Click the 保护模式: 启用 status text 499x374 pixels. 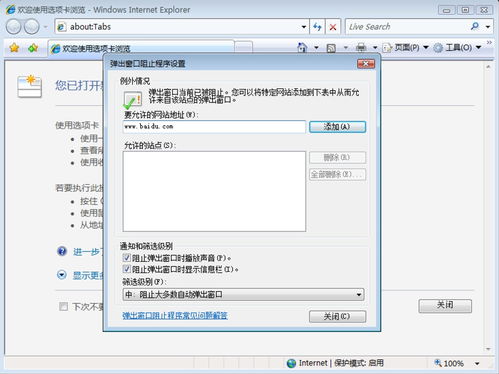click(359, 363)
